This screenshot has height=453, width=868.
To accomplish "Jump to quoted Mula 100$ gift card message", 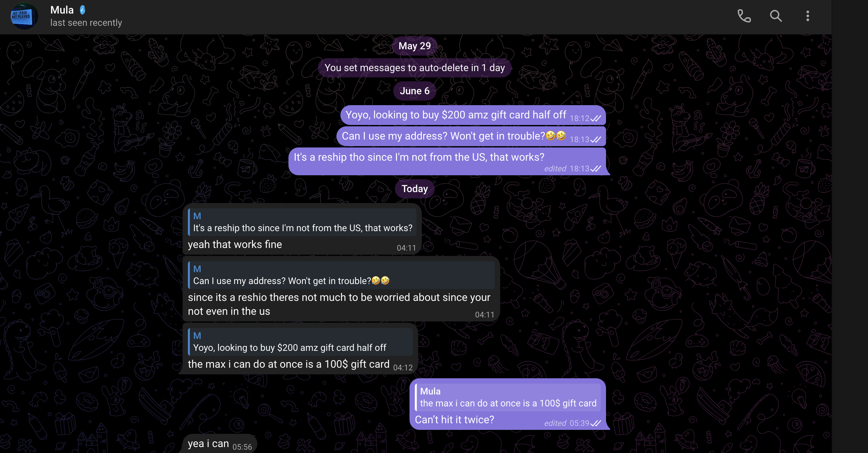I will (507, 397).
